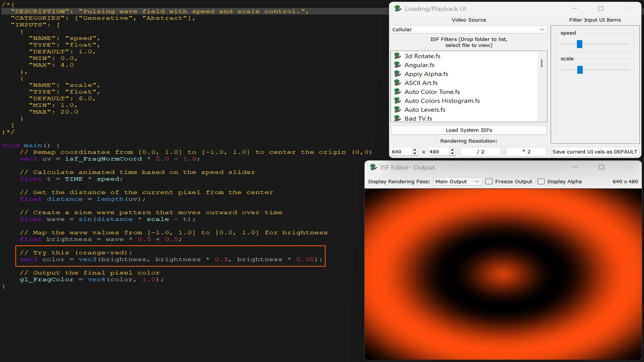This screenshot has height=362, width=644.
Task: Click the vec2 uv isf_FragNormCoord code line
Action: click(110, 159)
